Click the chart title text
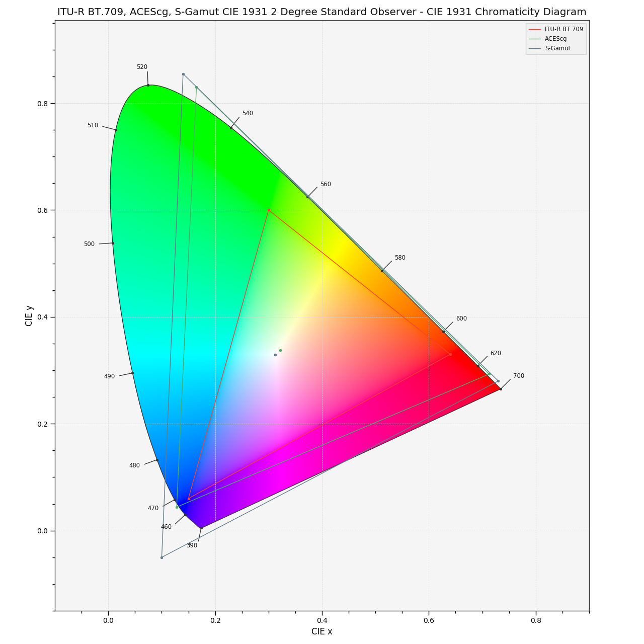This screenshot has width=644, height=644. click(322, 12)
